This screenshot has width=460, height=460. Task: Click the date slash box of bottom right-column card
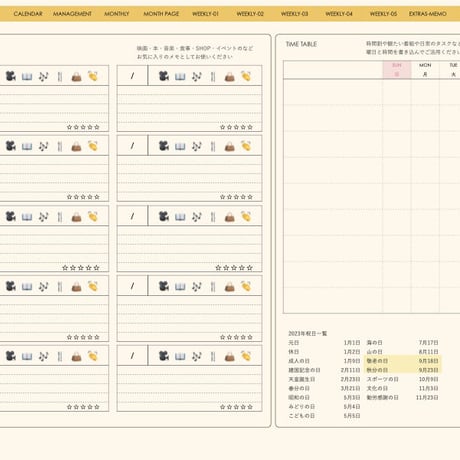click(132, 355)
